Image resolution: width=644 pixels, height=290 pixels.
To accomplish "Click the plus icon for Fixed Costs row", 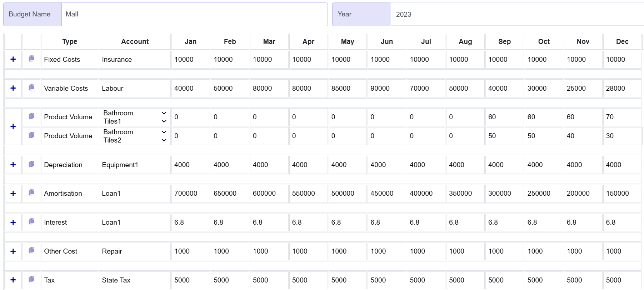I will pyautogui.click(x=13, y=59).
